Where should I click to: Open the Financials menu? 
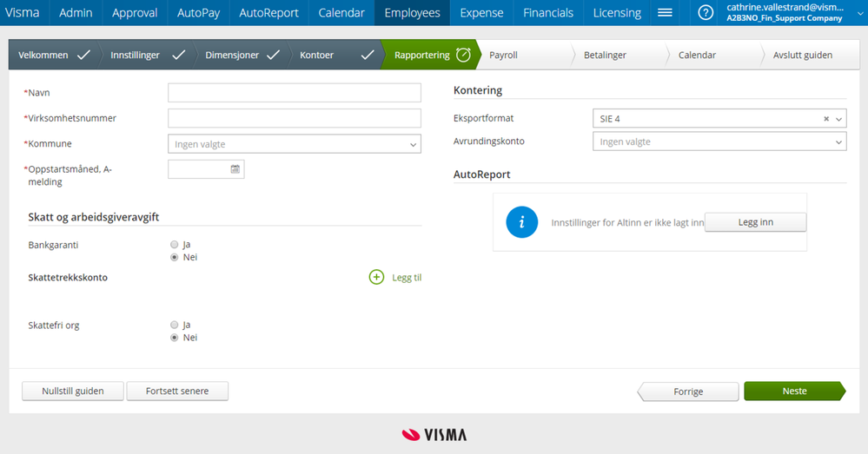click(548, 12)
